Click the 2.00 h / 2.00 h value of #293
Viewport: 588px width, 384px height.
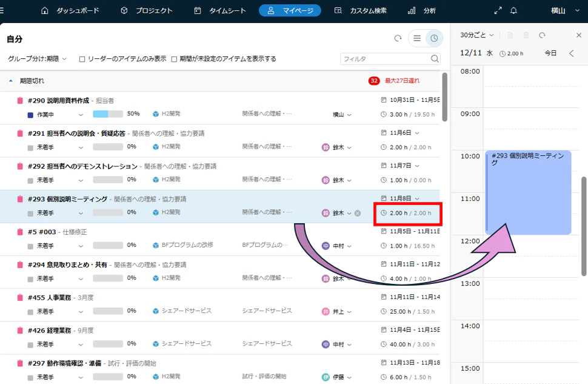(410, 213)
